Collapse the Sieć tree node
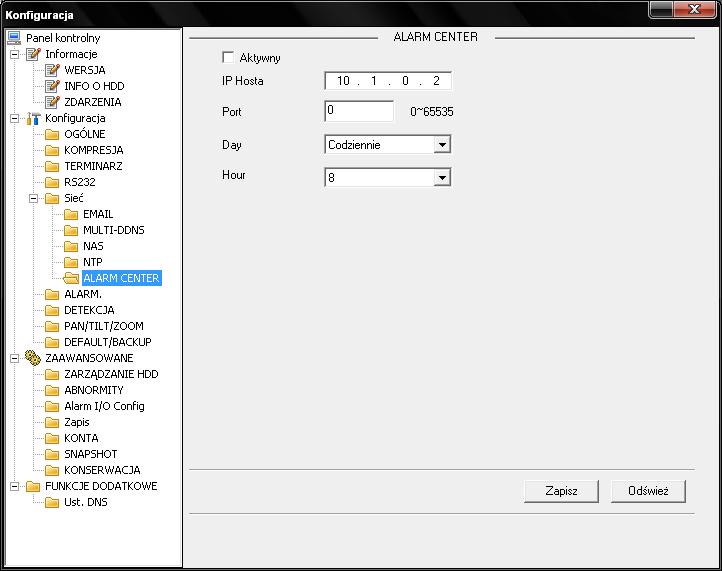The height and width of the screenshot is (571, 722). pos(34,198)
